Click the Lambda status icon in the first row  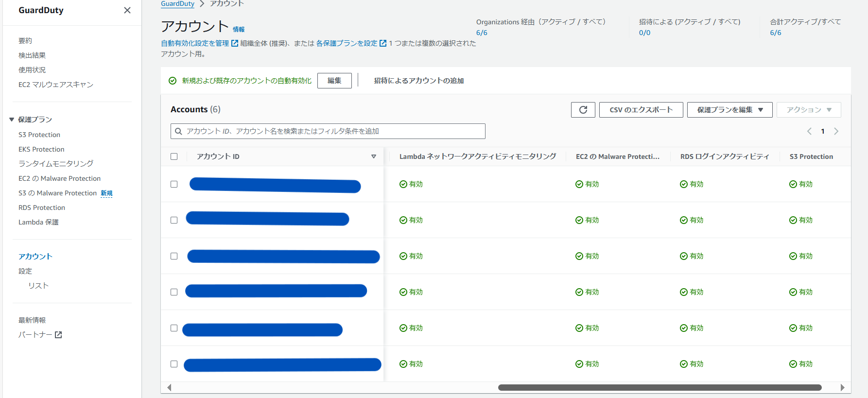tap(403, 184)
